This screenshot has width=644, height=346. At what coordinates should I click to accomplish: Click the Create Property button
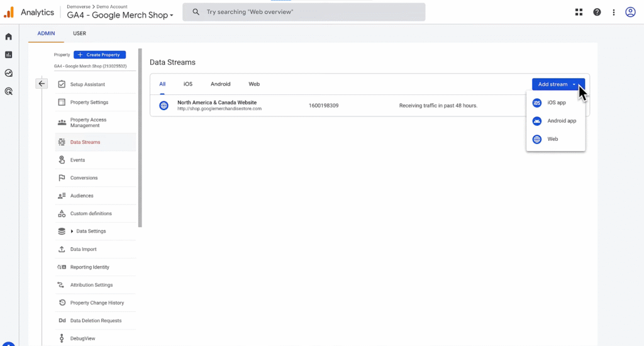pos(100,55)
